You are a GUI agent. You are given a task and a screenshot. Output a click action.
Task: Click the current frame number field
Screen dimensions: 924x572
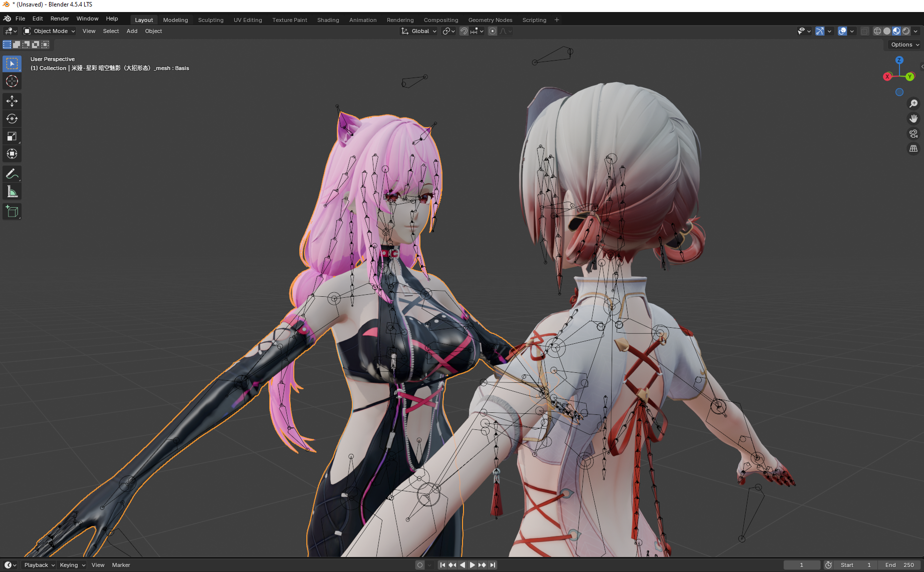coord(802,565)
